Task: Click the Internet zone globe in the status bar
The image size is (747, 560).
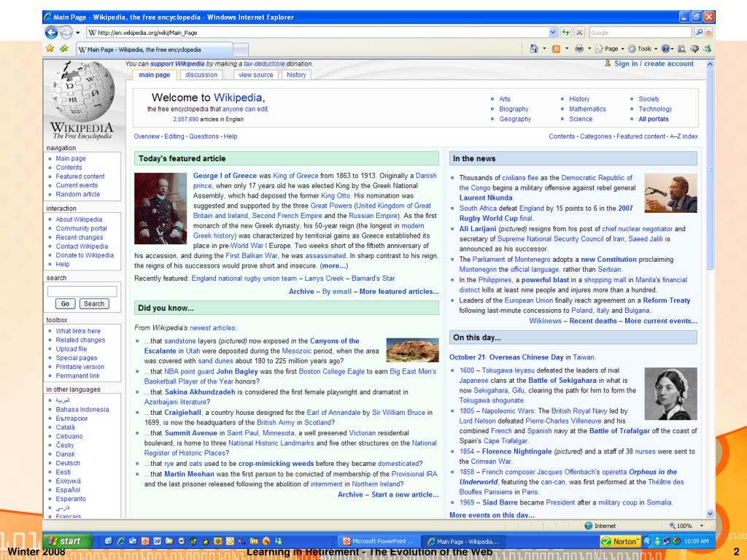Action: 589,526
